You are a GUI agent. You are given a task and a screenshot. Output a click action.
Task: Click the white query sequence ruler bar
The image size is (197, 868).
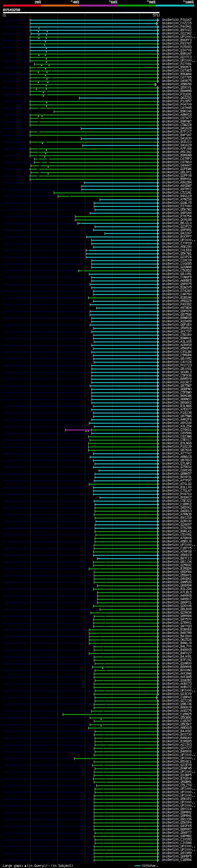81,12
